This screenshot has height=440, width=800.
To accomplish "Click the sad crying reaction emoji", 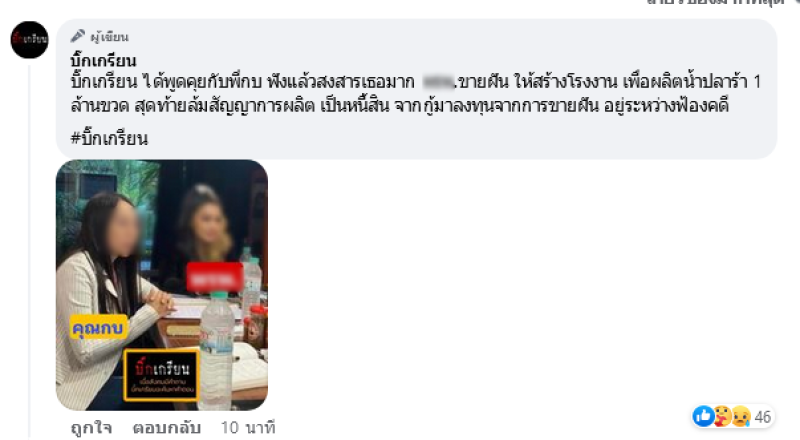I will pos(740,417).
